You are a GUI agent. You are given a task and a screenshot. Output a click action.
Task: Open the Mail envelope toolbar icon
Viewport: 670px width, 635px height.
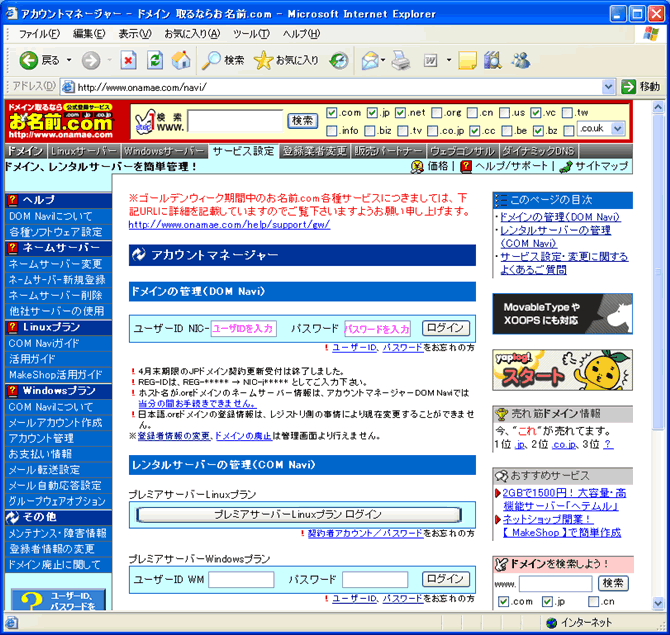point(370,60)
